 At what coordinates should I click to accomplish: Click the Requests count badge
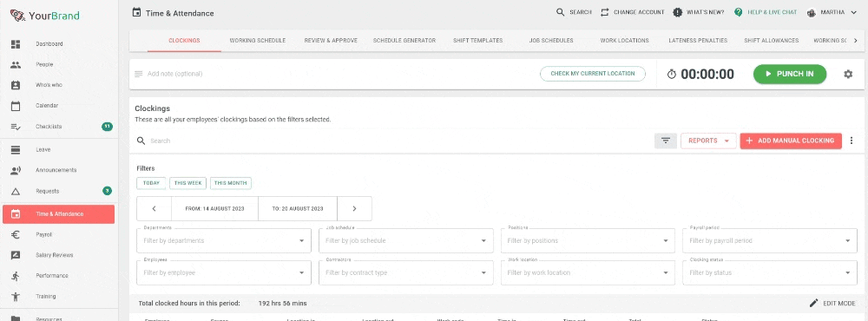tap(107, 191)
